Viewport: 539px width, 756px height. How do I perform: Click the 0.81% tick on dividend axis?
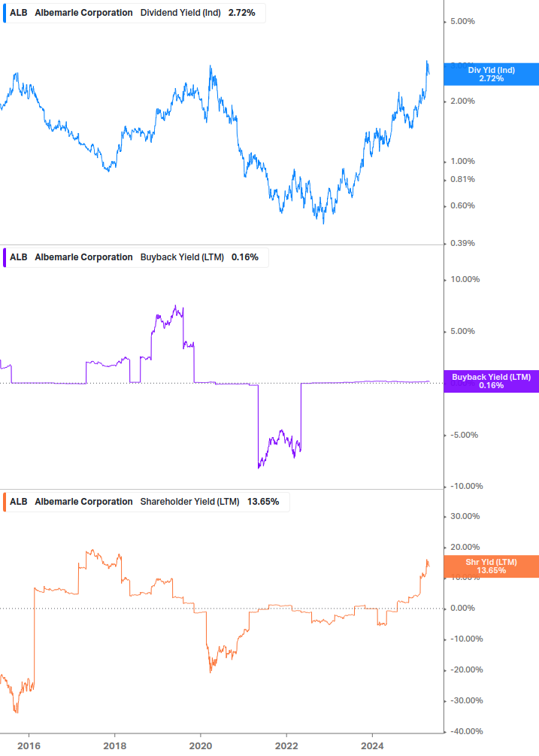click(462, 179)
